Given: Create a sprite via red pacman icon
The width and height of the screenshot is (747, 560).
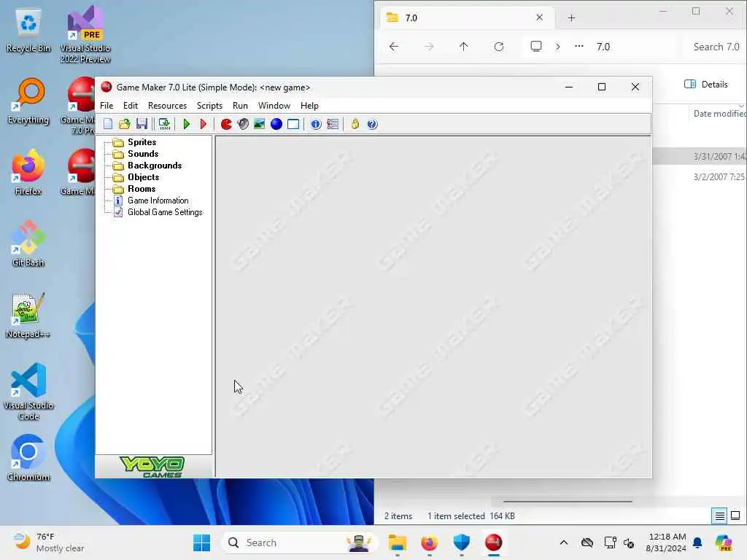Looking at the screenshot, I should 226,124.
